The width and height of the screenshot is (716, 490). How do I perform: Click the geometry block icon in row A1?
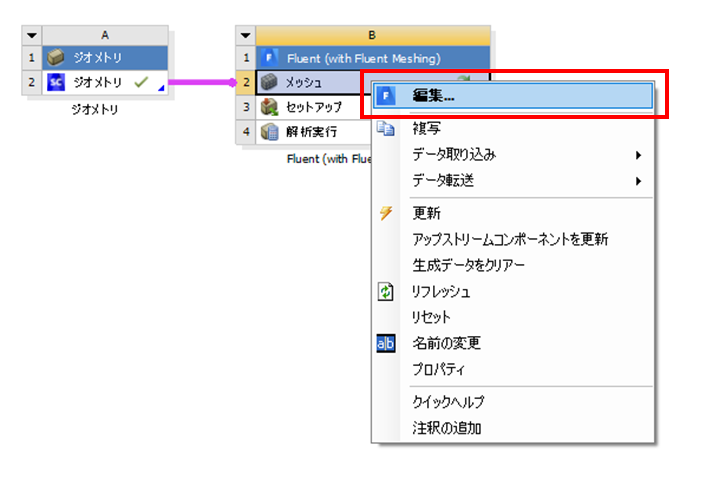point(56,58)
